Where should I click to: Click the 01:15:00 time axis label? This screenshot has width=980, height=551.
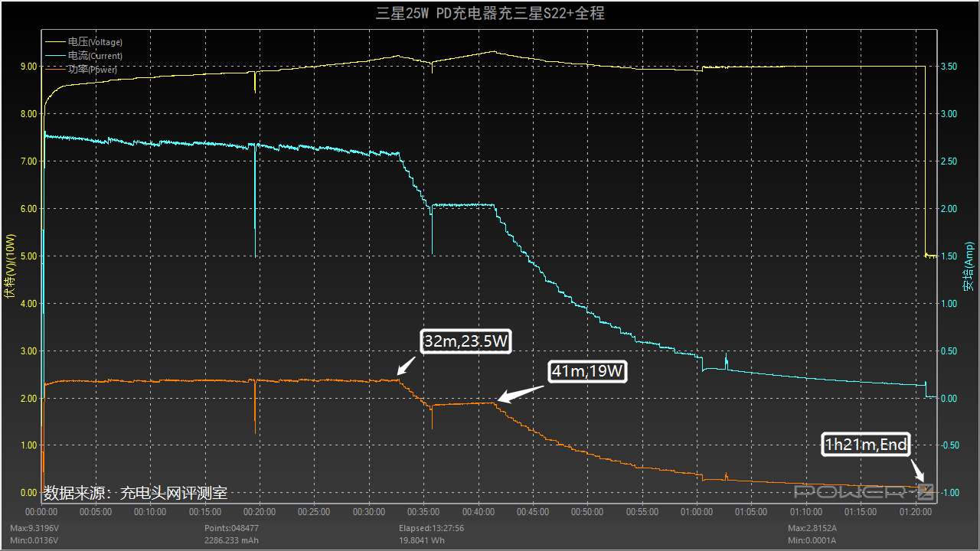point(860,512)
